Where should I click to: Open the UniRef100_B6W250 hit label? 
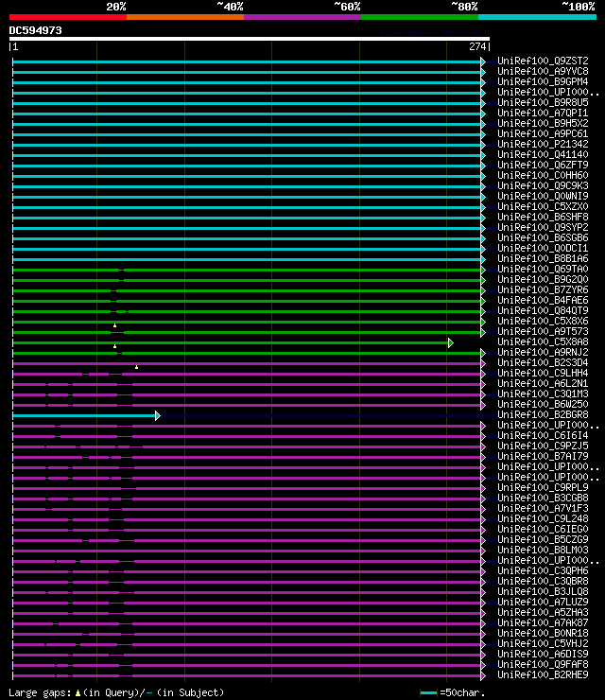click(543, 404)
